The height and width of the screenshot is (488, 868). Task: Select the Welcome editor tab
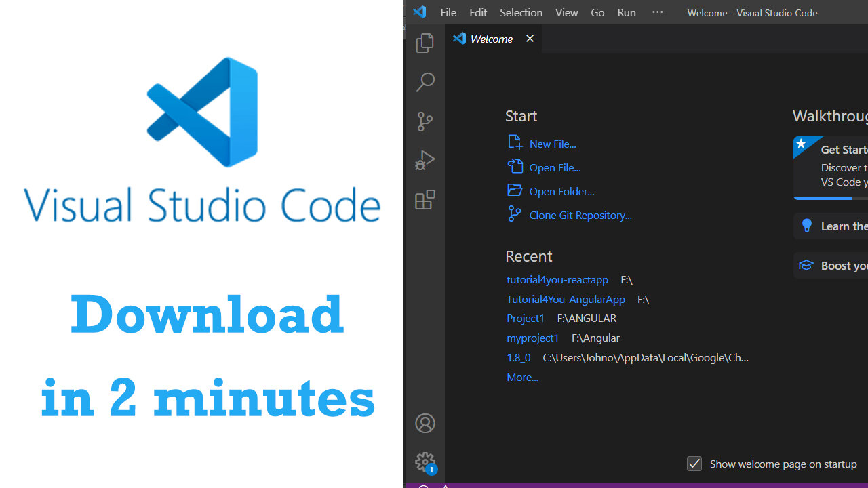click(x=493, y=39)
